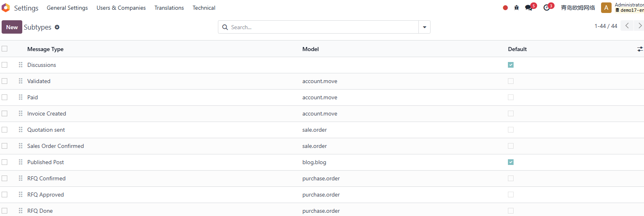Screen dimensions: 644x216
Task: Click the 1-44 / 44 pager counter
Action: (x=606, y=26)
